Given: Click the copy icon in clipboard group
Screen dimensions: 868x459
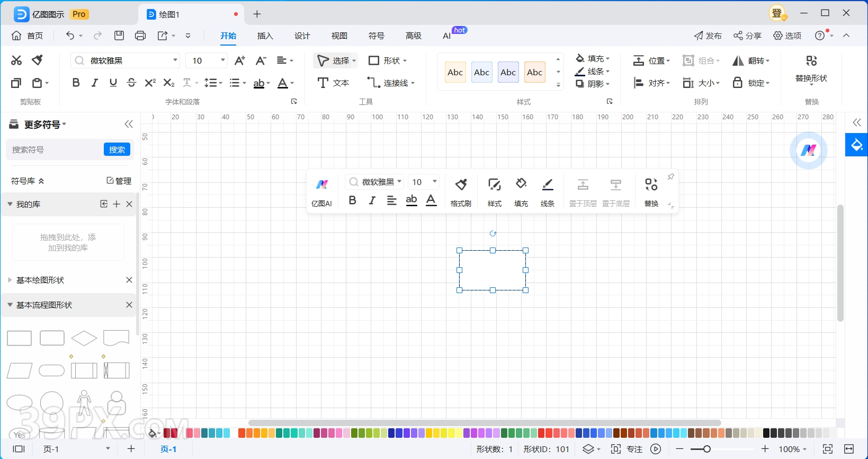Looking at the screenshot, I should click(16, 83).
